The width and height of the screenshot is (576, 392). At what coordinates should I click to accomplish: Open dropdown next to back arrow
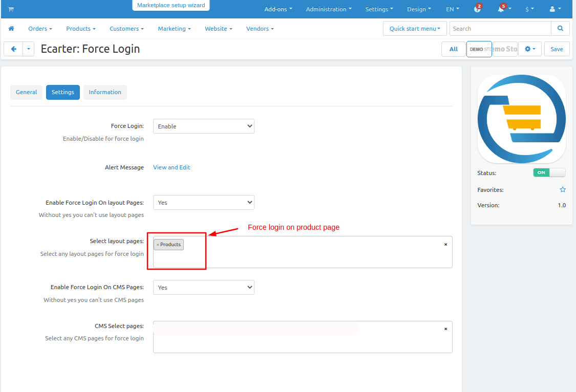click(29, 49)
